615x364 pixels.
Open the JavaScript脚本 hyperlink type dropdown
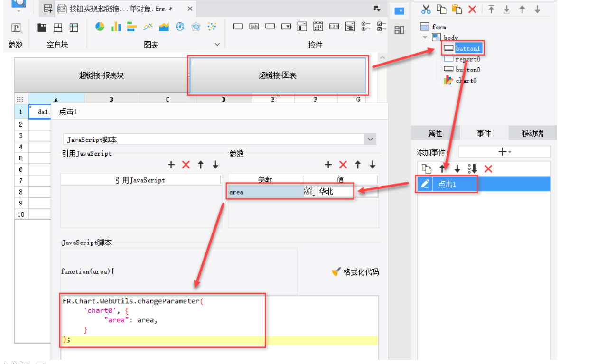tap(370, 139)
